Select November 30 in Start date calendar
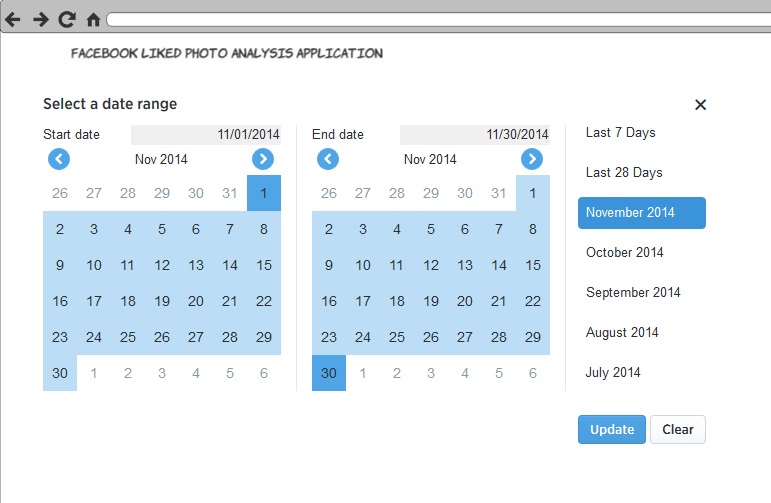 click(60, 373)
